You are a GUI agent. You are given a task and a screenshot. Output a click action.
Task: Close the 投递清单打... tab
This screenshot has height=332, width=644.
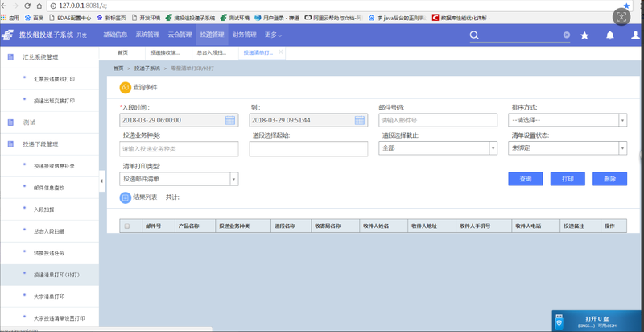tap(280, 52)
